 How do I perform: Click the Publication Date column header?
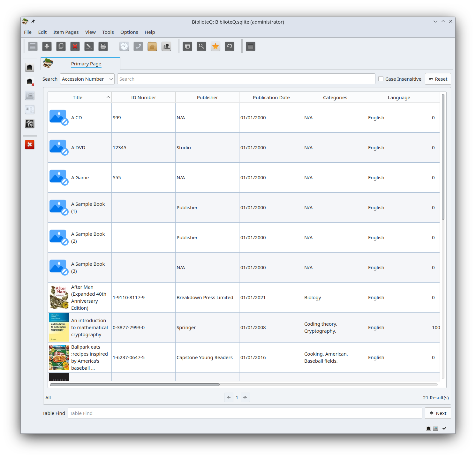click(x=271, y=98)
